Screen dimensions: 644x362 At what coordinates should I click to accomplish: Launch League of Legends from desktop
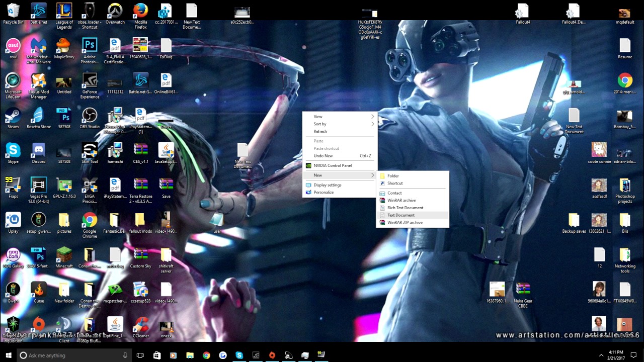[64, 16]
